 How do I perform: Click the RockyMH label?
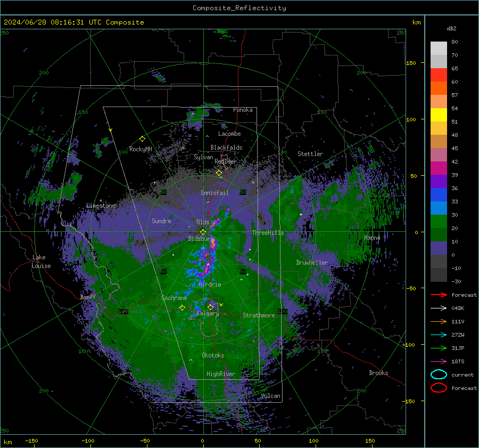141,149
